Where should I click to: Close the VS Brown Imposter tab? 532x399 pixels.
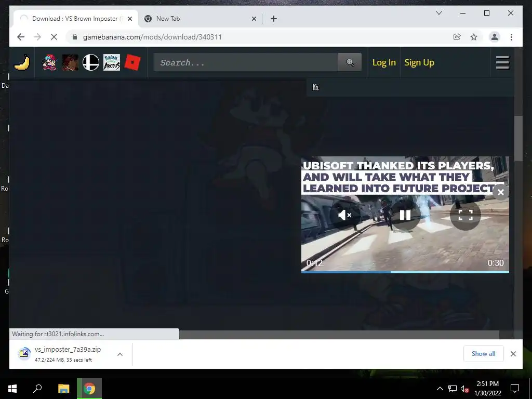(130, 19)
